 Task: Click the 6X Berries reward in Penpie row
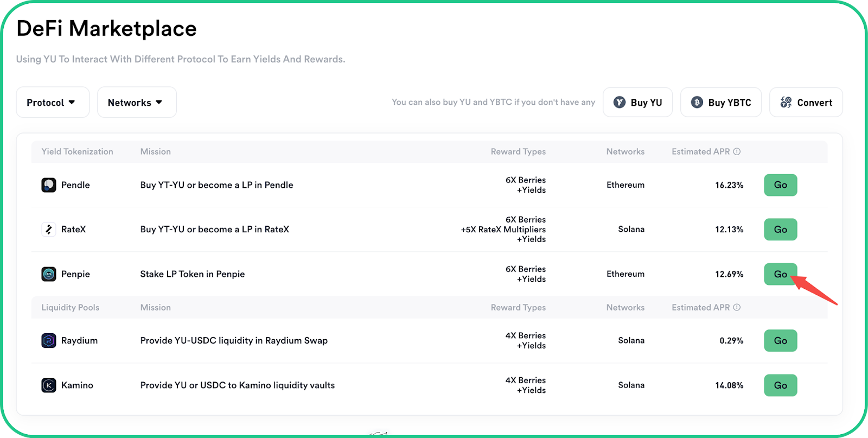[x=526, y=269]
